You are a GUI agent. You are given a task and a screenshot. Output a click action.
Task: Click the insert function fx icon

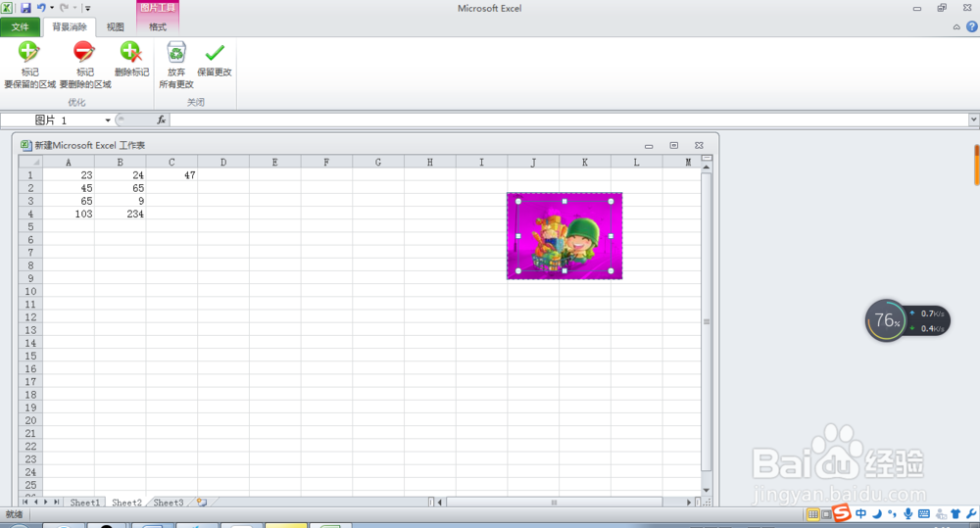(x=162, y=120)
